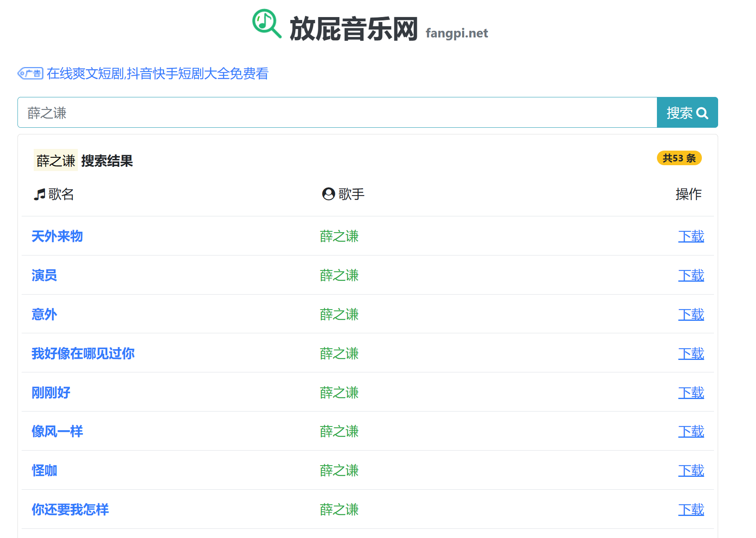
Task: Download the song 怪咖
Action: 691,471
